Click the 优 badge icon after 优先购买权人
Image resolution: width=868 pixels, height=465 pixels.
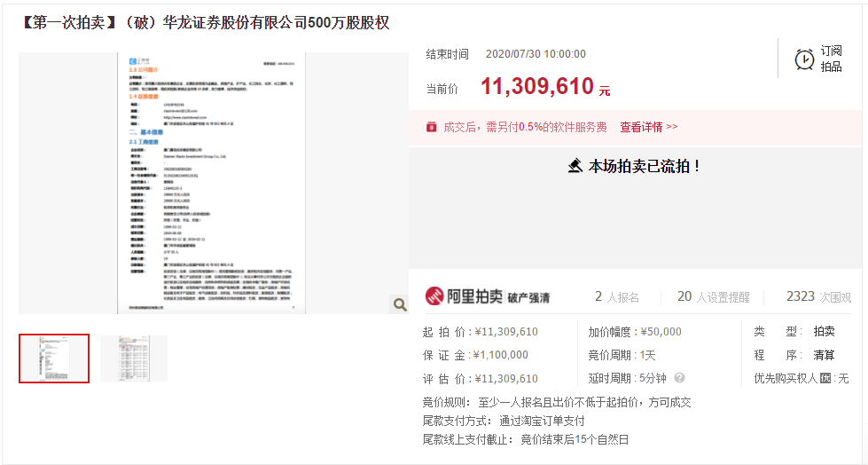click(x=825, y=379)
